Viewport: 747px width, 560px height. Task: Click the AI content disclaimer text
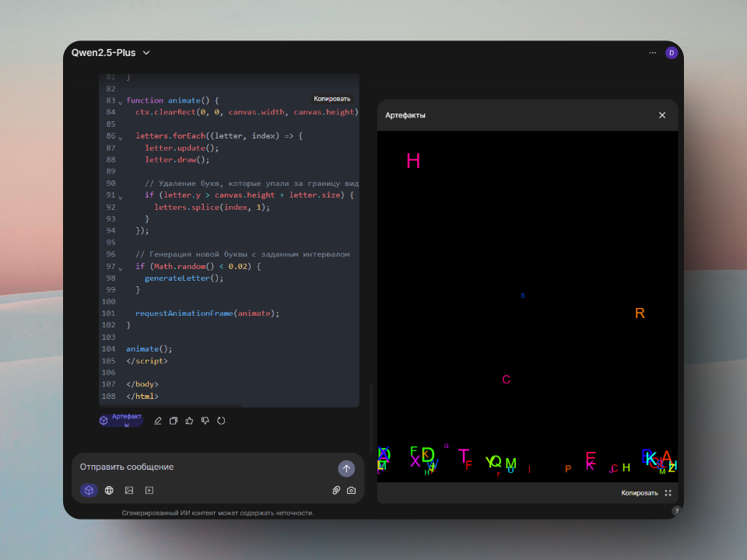[218, 513]
